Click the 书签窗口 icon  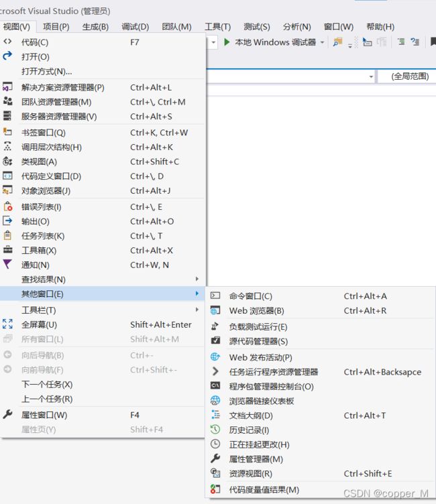pyautogui.click(x=7, y=132)
